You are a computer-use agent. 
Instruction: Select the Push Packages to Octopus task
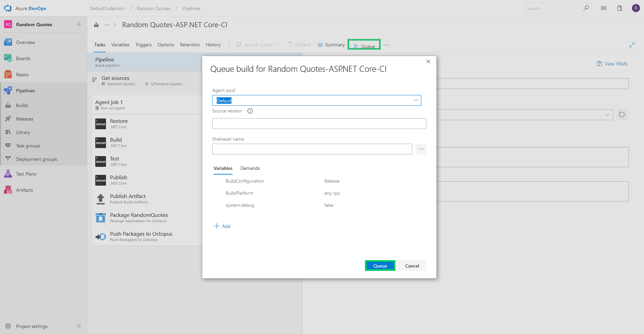pos(147,236)
